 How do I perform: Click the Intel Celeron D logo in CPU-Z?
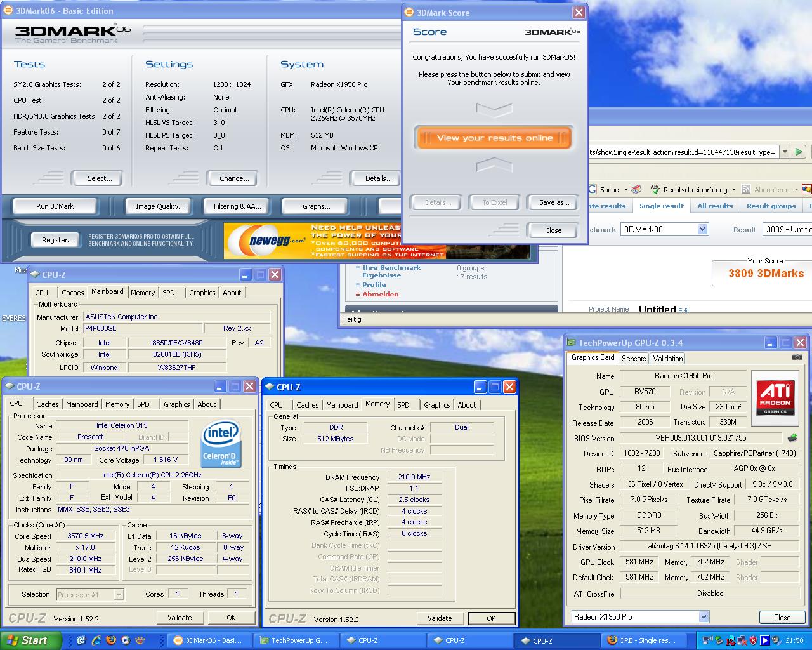click(x=220, y=444)
